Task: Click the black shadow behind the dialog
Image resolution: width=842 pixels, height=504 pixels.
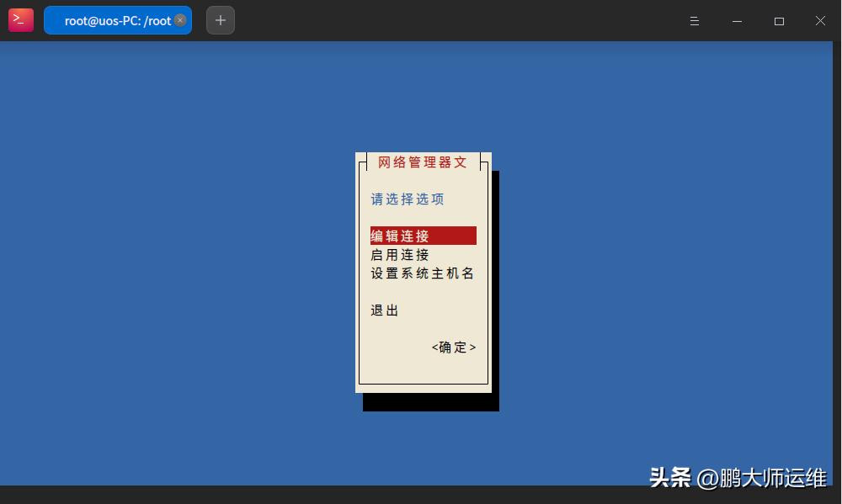Action: click(429, 402)
